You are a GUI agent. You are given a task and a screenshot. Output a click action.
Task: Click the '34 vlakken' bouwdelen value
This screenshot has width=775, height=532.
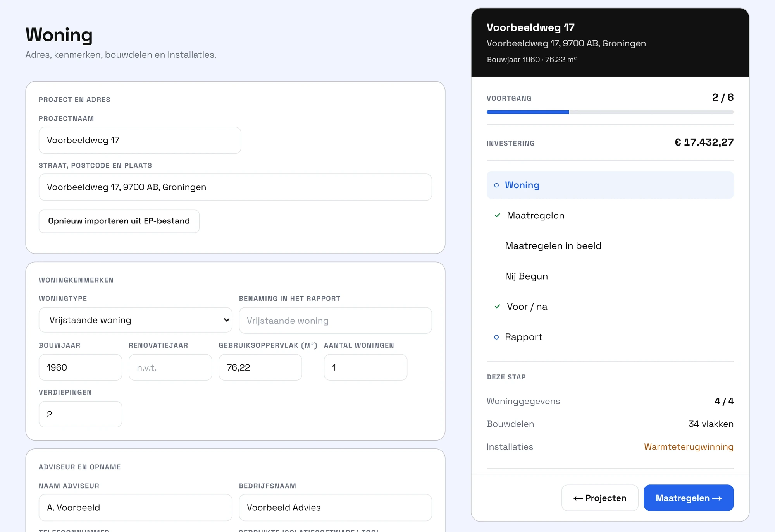point(711,424)
